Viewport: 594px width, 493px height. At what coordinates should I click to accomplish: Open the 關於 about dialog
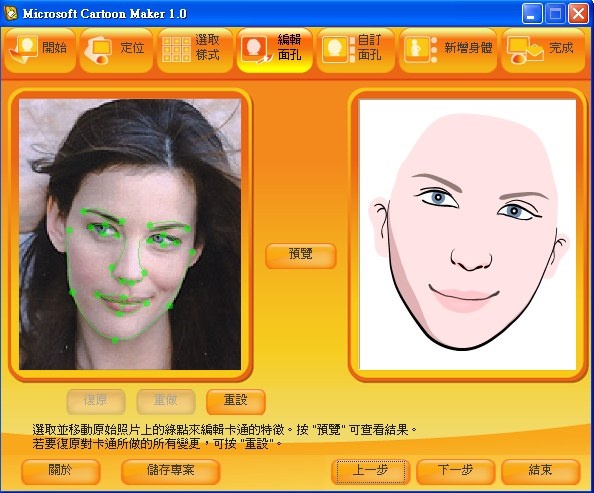[61, 471]
